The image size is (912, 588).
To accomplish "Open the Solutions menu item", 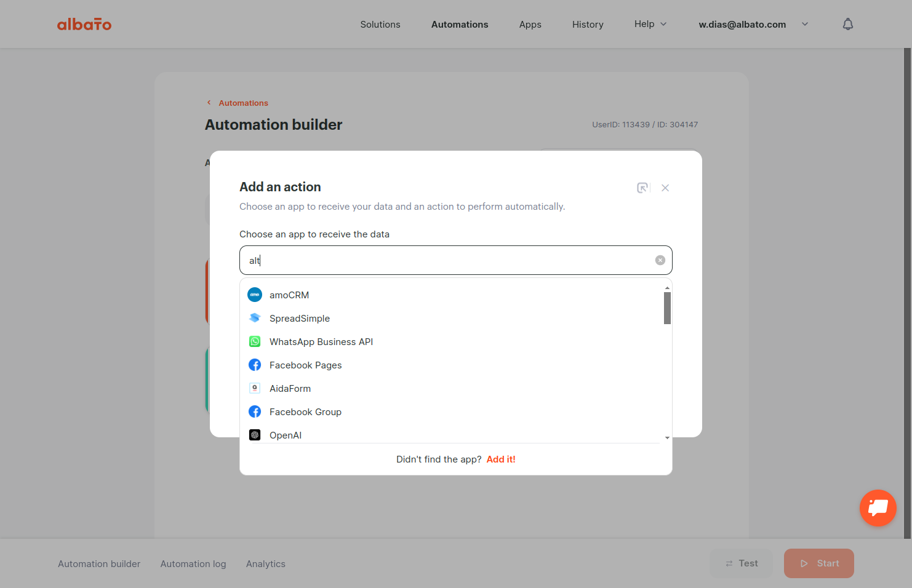I will [x=380, y=25].
